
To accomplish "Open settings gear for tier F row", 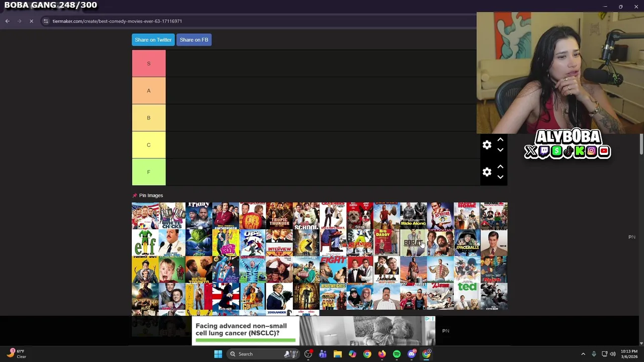I will coord(487,172).
